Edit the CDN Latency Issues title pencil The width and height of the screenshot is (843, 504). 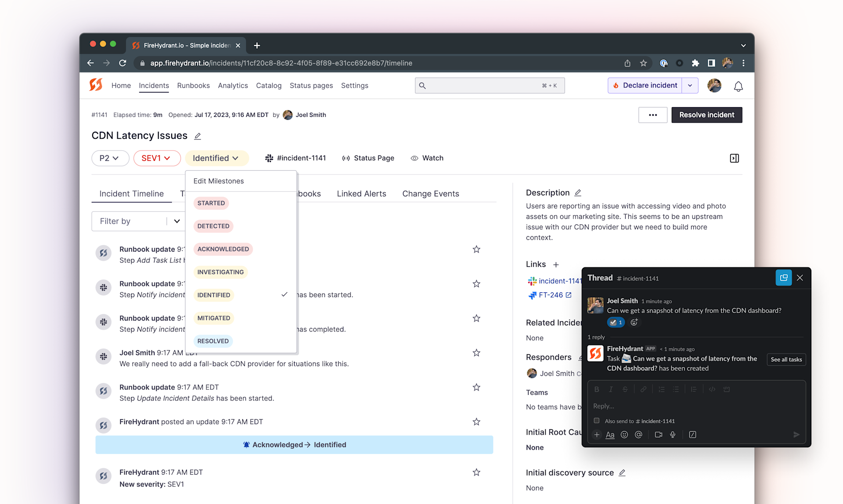(198, 136)
